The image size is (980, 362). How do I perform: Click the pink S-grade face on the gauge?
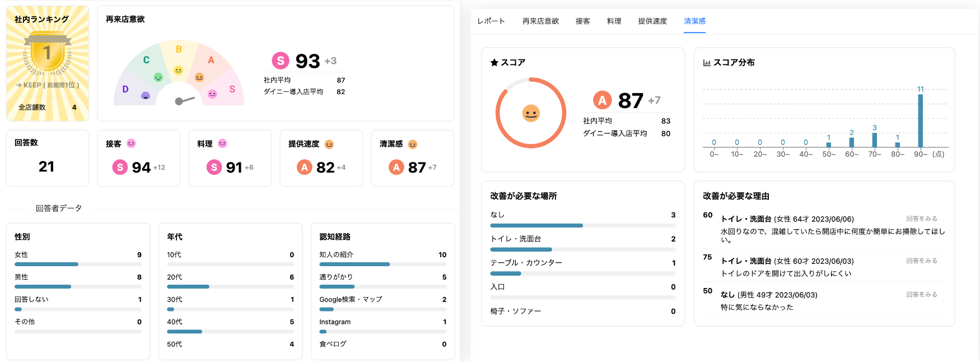pyautogui.click(x=212, y=94)
